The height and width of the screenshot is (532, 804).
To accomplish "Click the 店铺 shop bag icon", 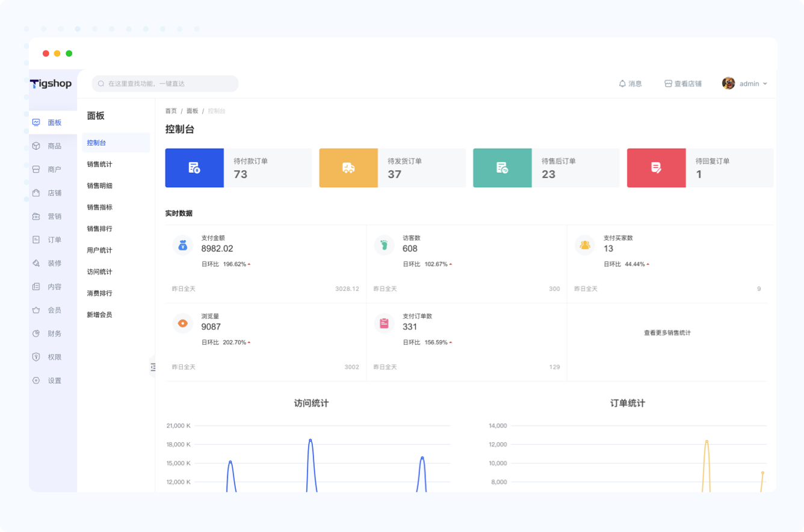I will click(x=36, y=193).
